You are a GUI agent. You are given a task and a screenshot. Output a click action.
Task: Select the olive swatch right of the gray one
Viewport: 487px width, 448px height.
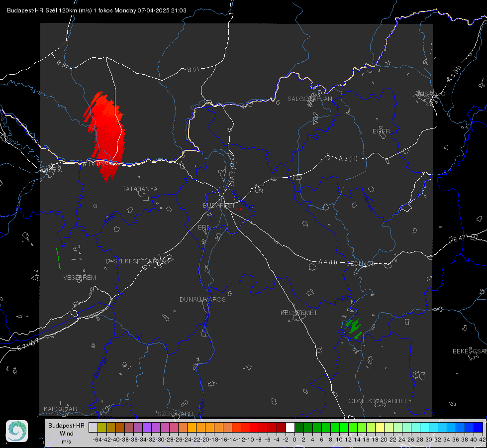(102, 427)
